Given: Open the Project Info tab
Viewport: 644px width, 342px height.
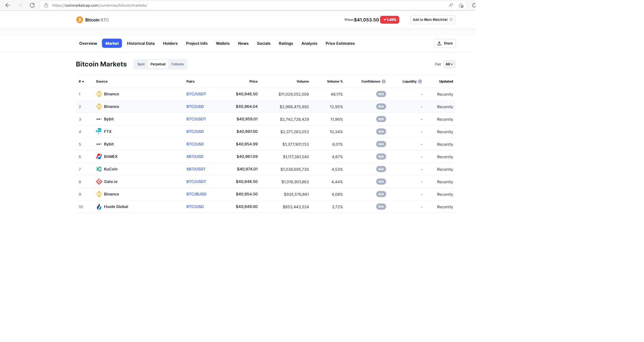Looking at the screenshot, I should coord(197,43).
